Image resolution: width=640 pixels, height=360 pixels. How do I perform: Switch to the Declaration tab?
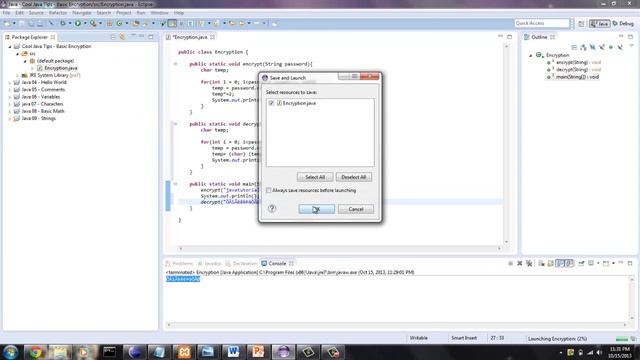(241, 264)
